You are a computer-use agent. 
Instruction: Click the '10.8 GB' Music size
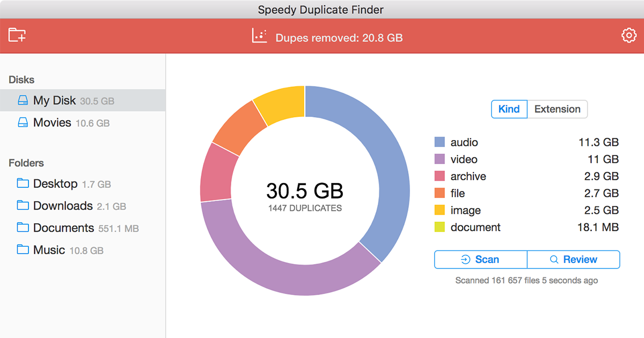(86, 251)
